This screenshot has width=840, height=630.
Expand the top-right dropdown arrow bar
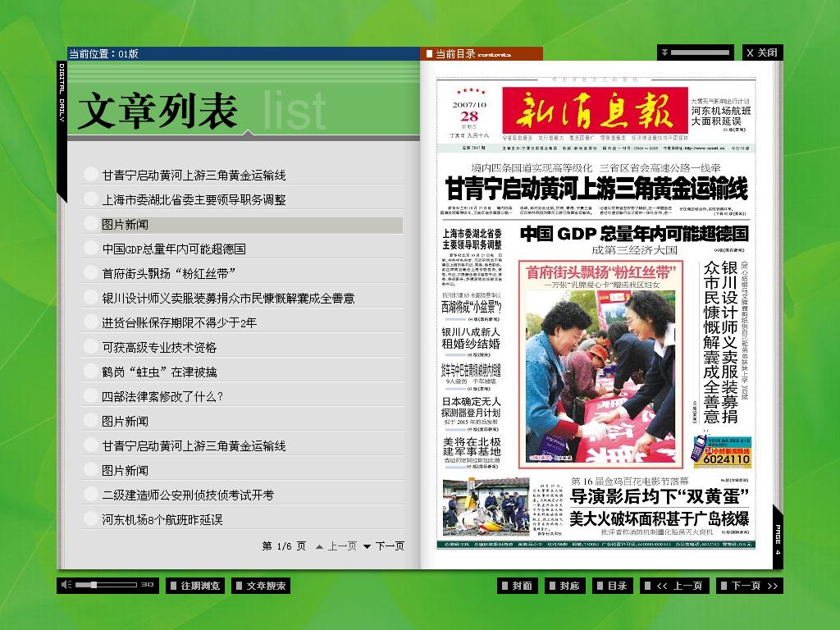pyautogui.click(x=696, y=52)
